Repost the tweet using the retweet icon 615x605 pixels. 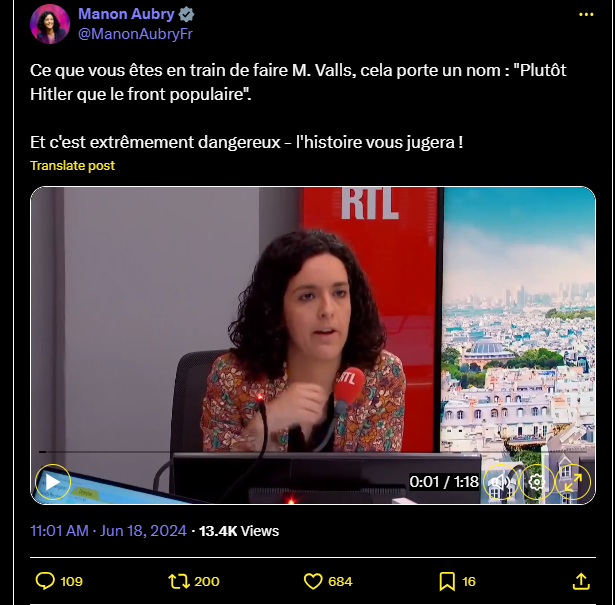click(179, 581)
